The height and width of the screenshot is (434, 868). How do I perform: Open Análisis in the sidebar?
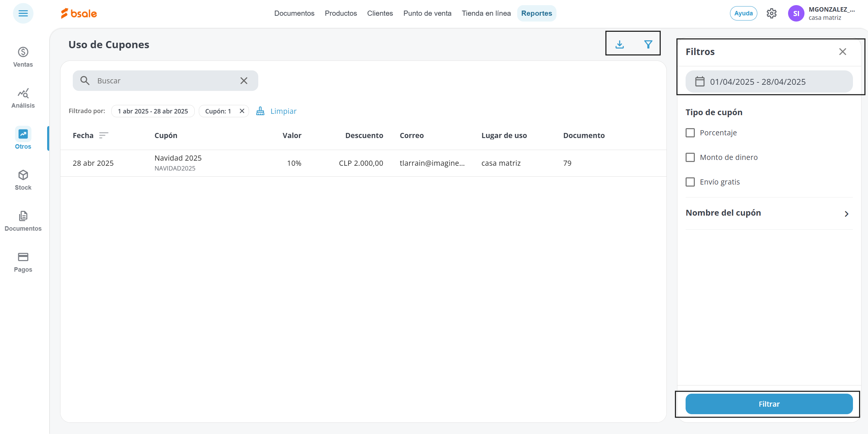pos(23,98)
